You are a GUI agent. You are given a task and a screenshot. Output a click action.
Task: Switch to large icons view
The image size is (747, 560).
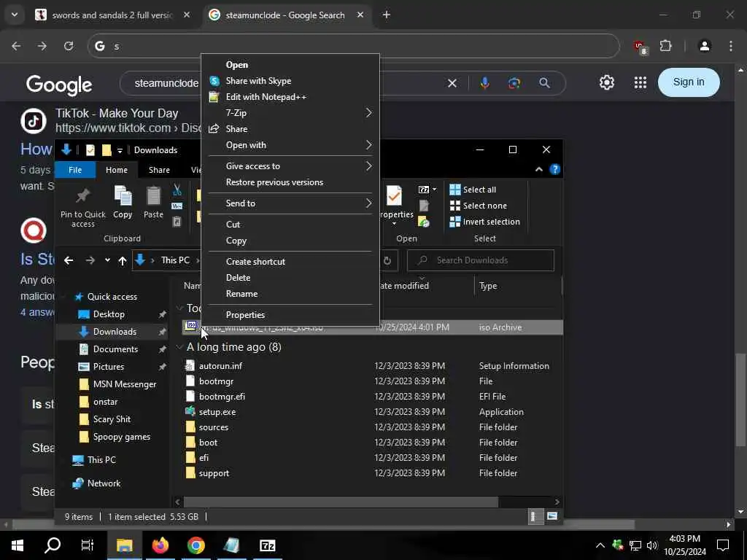pyautogui.click(x=552, y=517)
